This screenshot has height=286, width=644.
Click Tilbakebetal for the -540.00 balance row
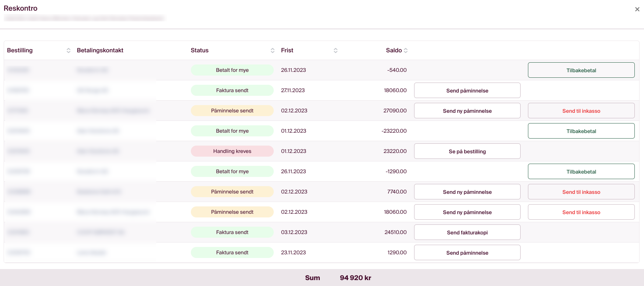581,70
